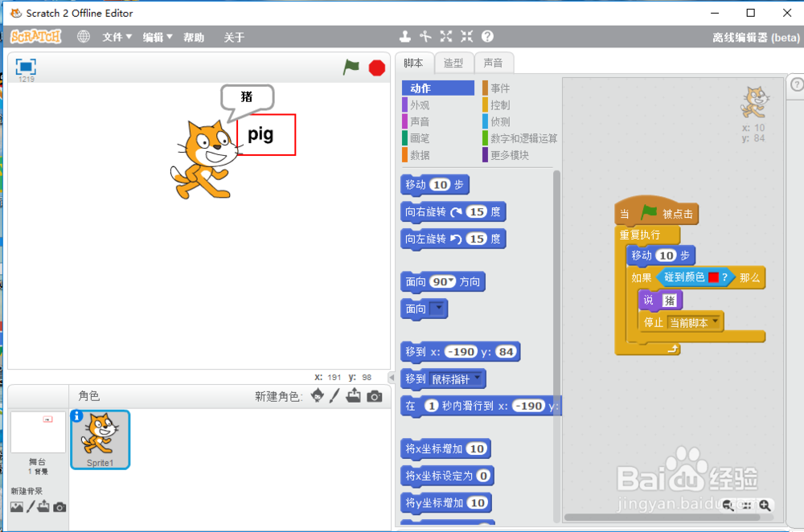
Task: New sprite from camera icon
Action: point(375,397)
